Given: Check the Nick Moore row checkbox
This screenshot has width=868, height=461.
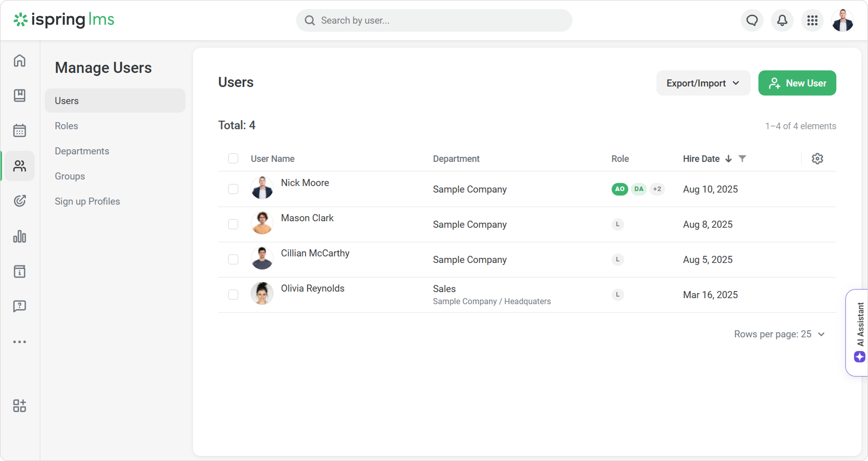Looking at the screenshot, I should tap(233, 189).
